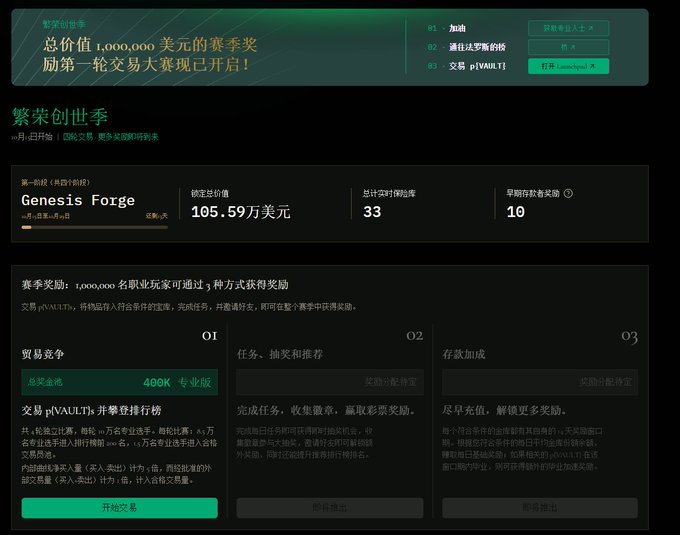Click the Genesis Forge phase progress bar
This screenshot has width=680, height=535.
[95, 227]
